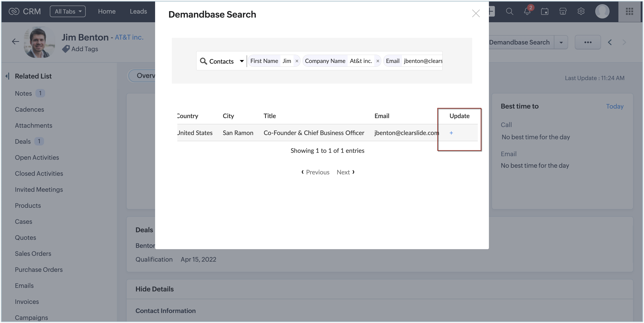Go back using the left arrow
This screenshot has height=323, width=644.
16,42
